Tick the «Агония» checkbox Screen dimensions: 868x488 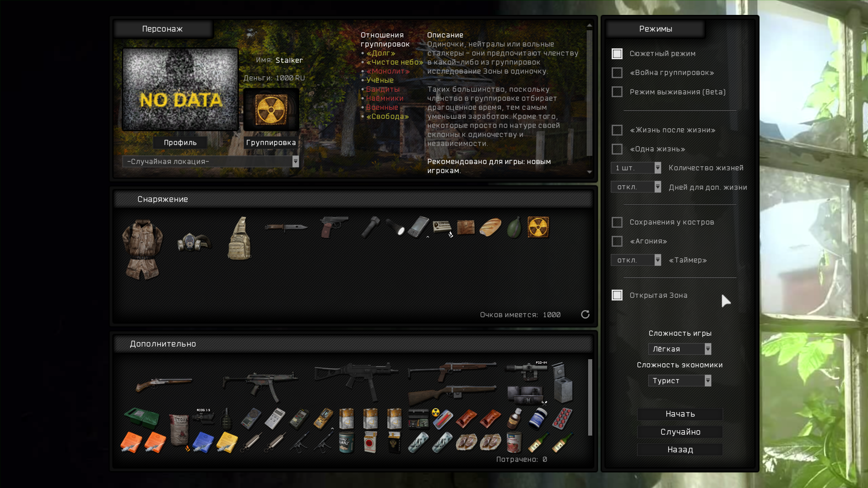pos(617,241)
